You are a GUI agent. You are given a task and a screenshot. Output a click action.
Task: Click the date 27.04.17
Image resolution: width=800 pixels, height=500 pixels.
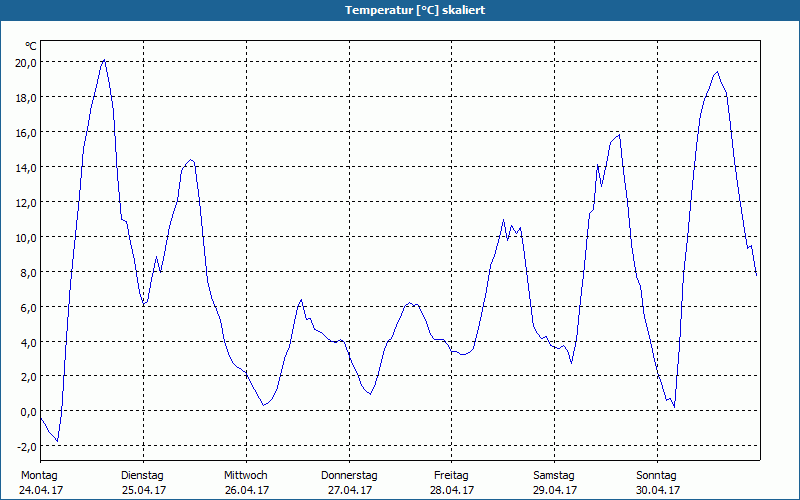[349, 490]
